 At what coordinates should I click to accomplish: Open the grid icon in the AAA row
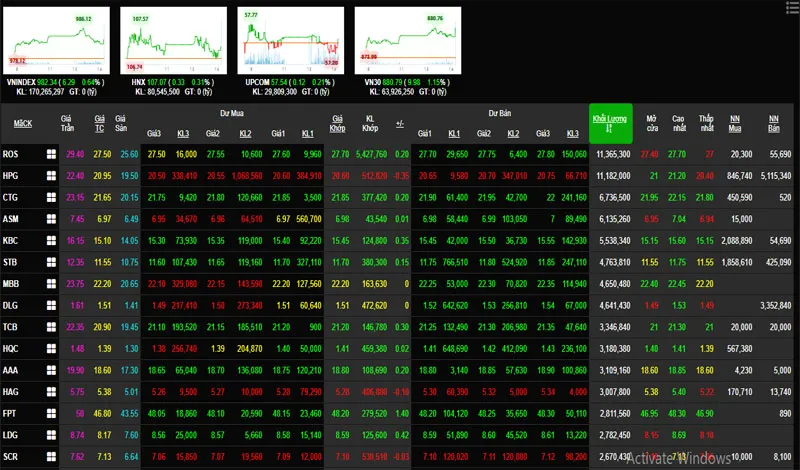tap(51, 370)
